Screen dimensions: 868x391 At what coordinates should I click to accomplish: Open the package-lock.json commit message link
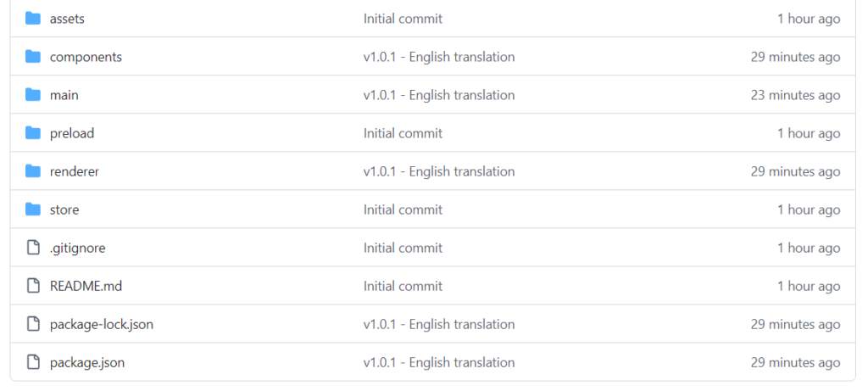point(438,324)
